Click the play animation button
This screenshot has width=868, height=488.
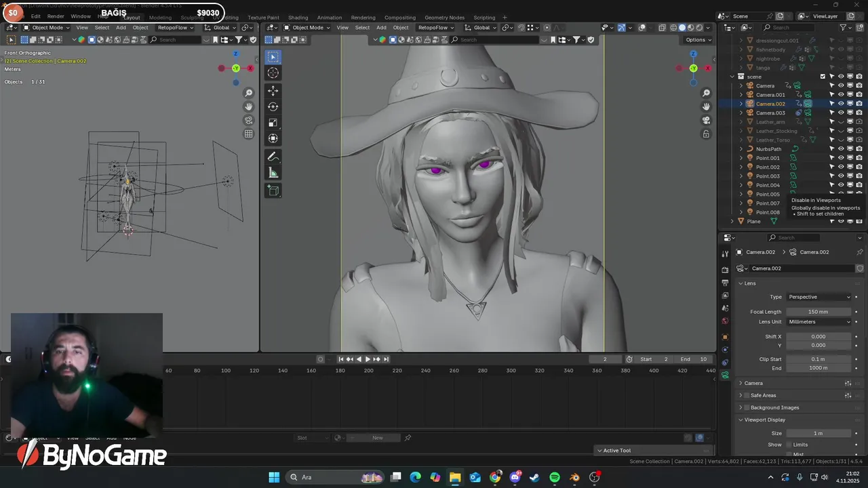tap(368, 359)
